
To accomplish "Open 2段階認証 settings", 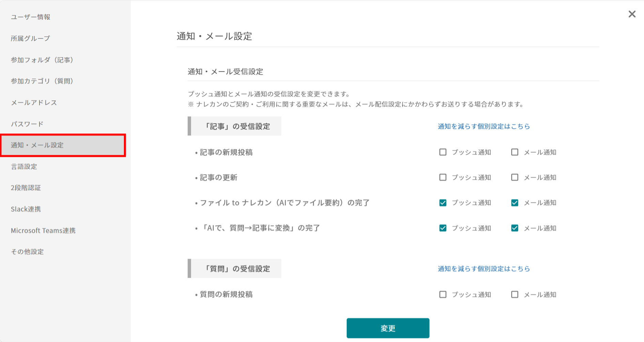I will tap(26, 188).
